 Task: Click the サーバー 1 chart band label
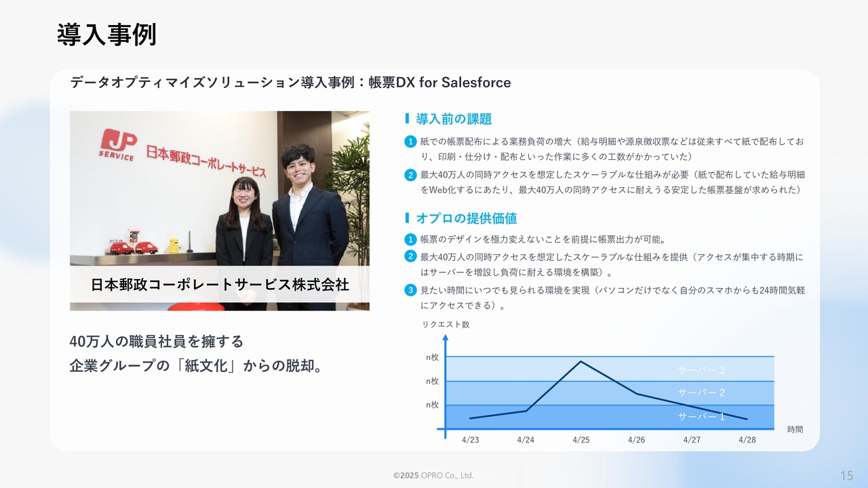click(x=701, y=416)
